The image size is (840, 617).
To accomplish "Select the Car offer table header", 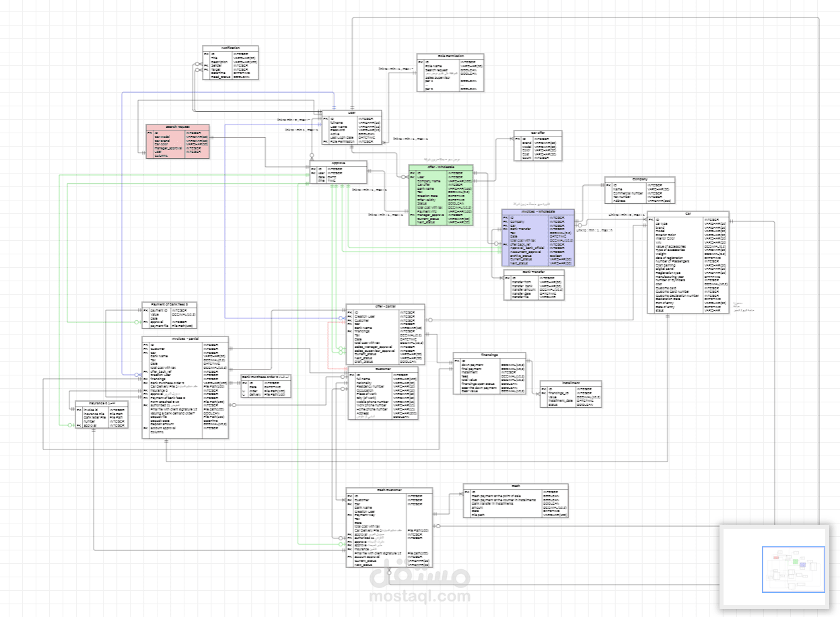I will (538, 133).
